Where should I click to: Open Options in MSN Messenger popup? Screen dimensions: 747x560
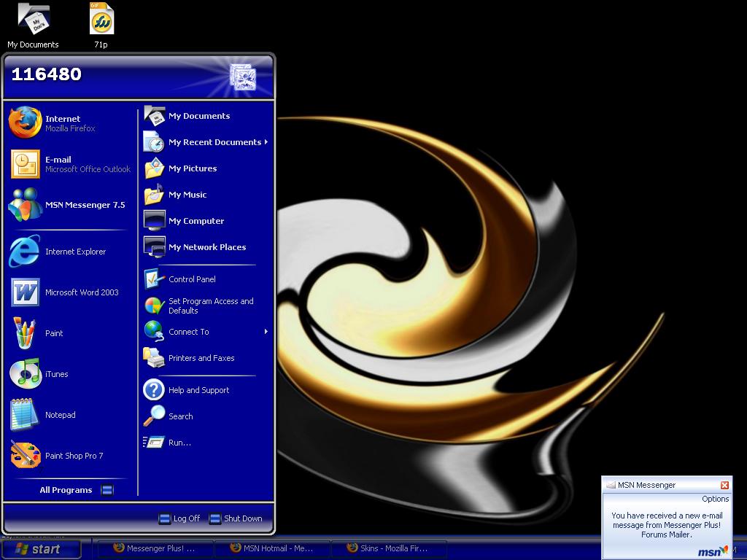click(x=715, y=499)
